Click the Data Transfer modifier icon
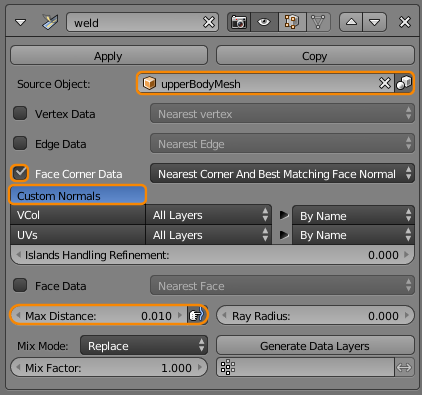Image resolution: width=422 pixels, height=395 pixels. coord(50,22)
